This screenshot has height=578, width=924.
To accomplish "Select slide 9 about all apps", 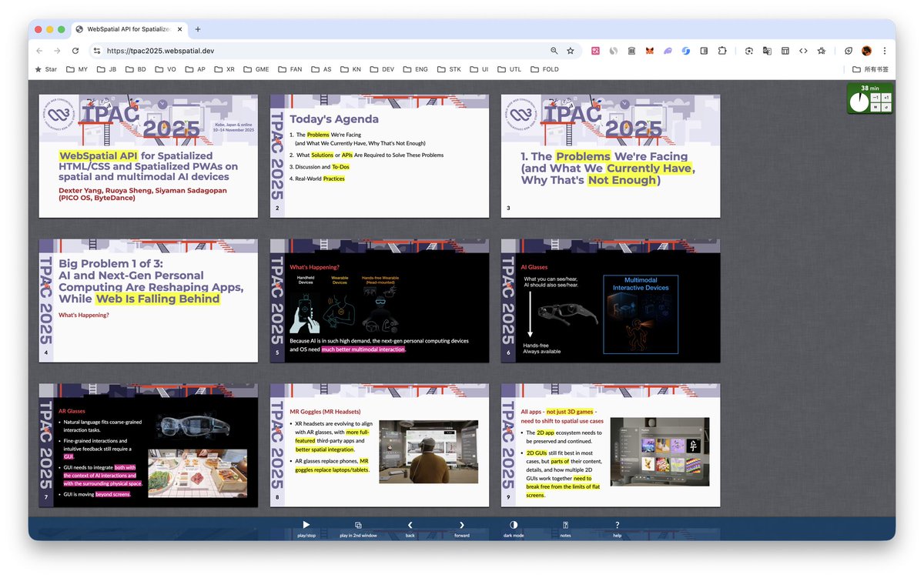I will click(611, 446).
